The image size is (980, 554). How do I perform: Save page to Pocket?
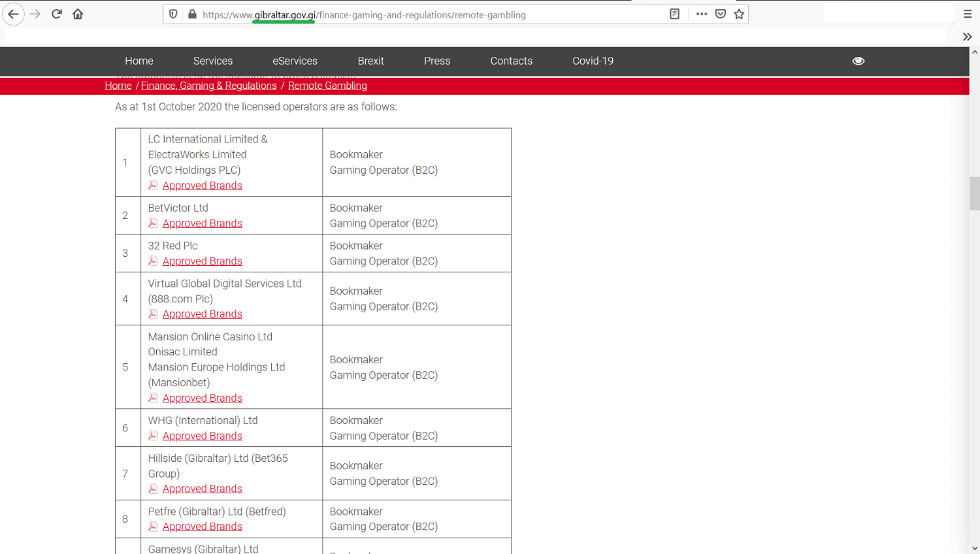(x=721, y=14)
